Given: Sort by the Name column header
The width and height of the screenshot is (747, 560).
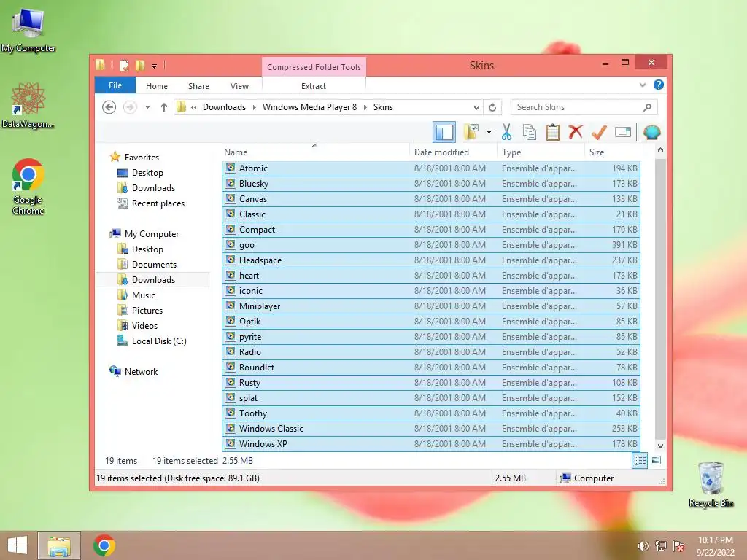Looking at the screenshot, I should coord(315,152).
